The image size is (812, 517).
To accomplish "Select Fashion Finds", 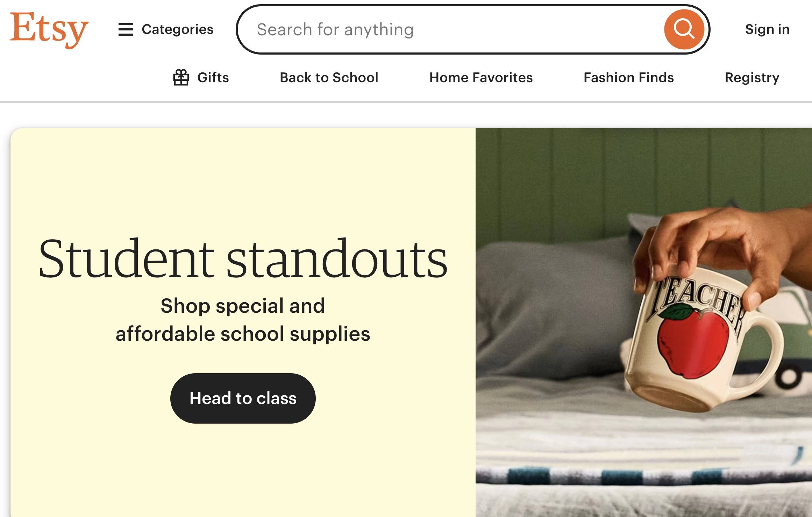I will [x=629, y=77].
